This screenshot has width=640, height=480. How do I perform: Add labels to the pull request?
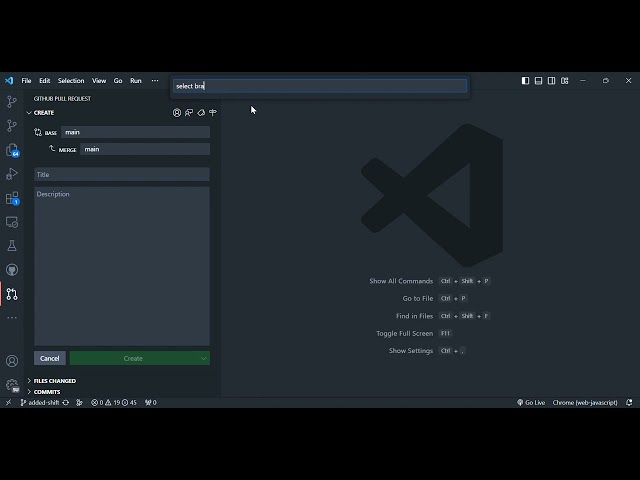point(201,113)
